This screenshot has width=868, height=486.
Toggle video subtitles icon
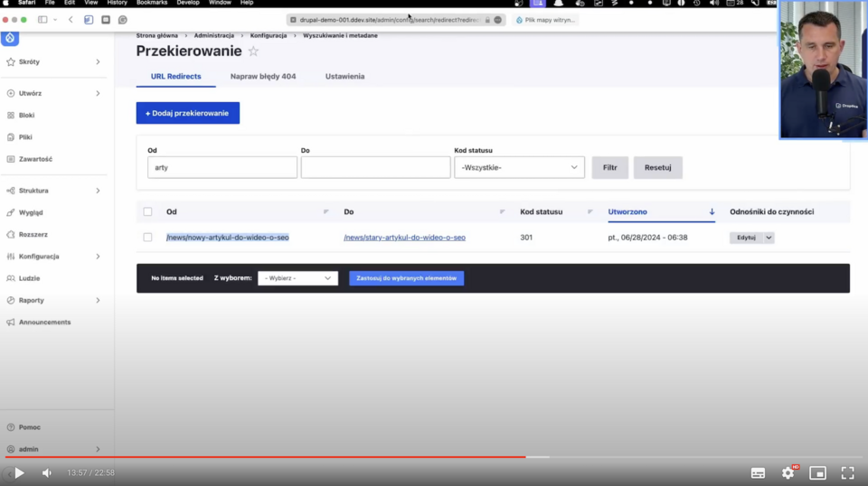pos(758,472)
